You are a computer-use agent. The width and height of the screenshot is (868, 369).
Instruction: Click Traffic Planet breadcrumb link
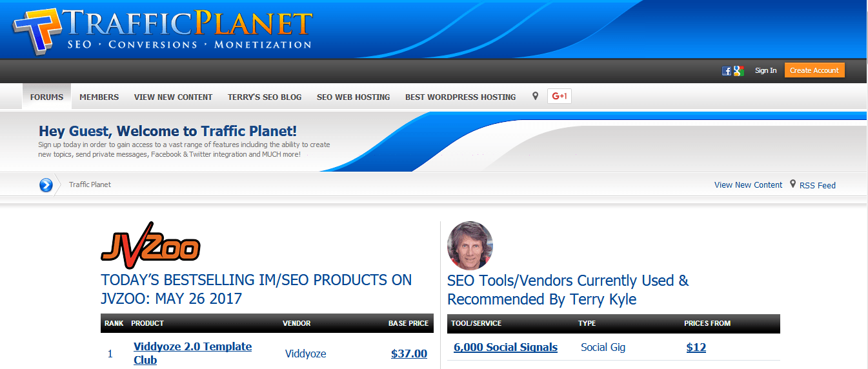[90, 184]
